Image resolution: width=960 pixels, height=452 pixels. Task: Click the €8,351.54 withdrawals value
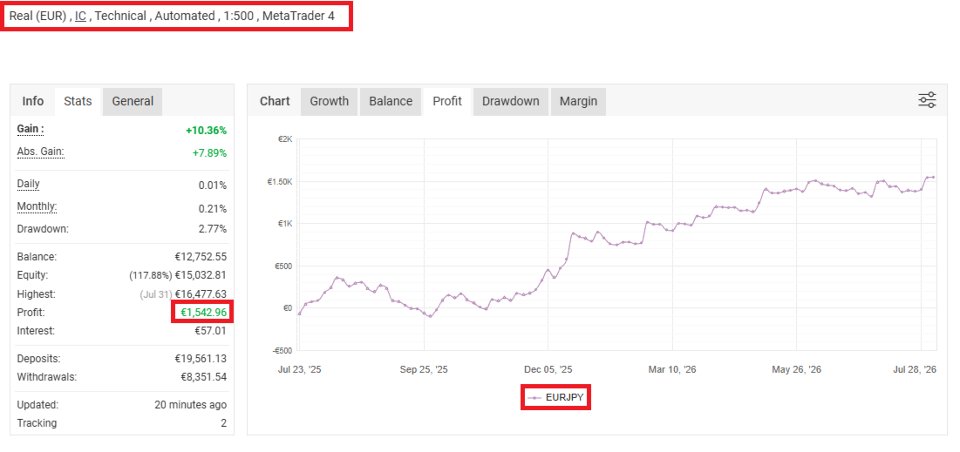pos(203,377)
